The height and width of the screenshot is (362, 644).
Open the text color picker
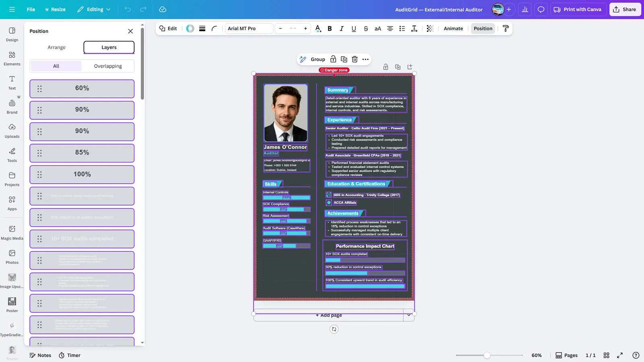coord(318,29)
